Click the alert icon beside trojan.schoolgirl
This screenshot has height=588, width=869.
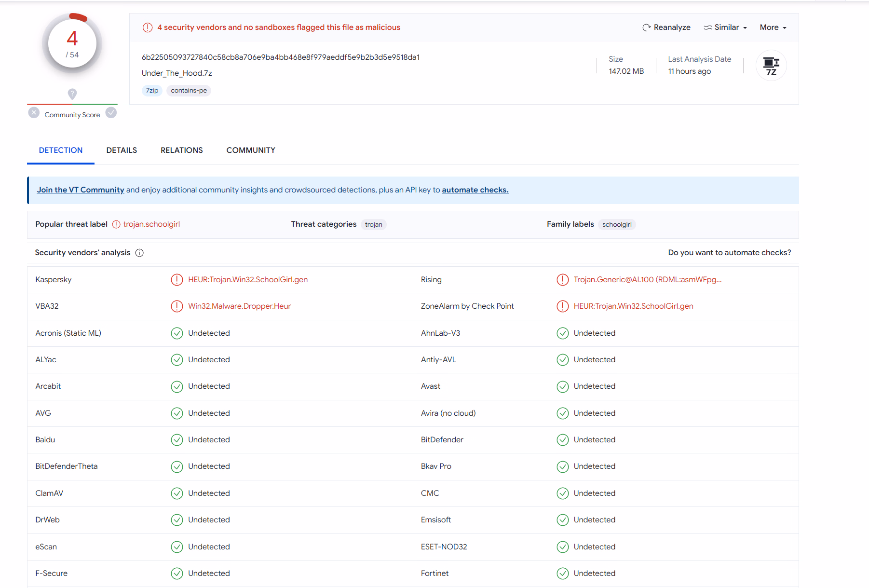pos(116,224)
